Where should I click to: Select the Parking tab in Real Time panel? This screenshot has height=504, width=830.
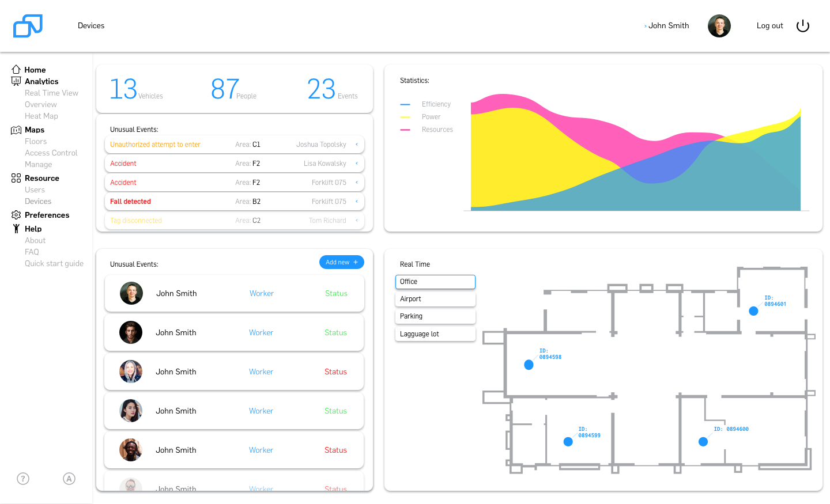click(x=435, y=316)
